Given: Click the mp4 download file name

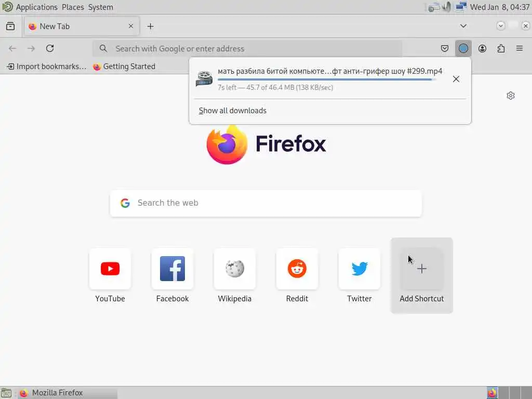Looking at the screenshot, I should pos(330,71).
